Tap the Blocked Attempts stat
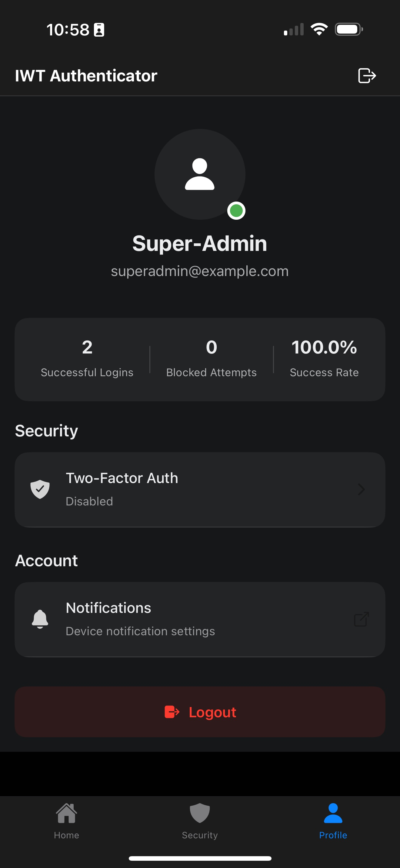This screenshot has width=400, height=868. tap(212, 359)
